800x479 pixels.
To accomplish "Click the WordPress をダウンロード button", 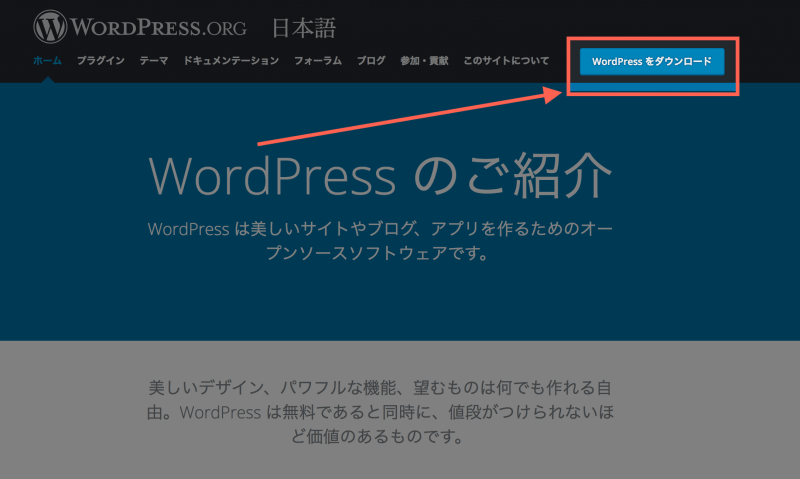I will tap(652, 62).
